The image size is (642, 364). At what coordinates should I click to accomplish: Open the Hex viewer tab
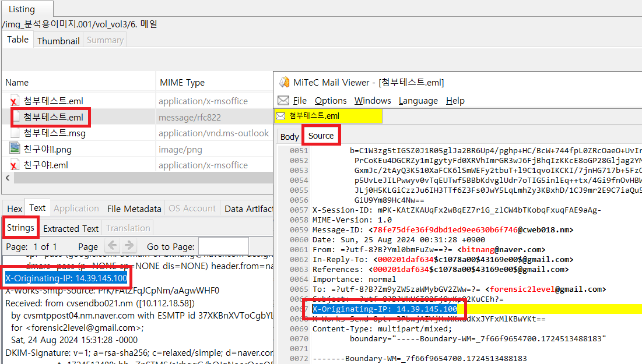[15, 208]
